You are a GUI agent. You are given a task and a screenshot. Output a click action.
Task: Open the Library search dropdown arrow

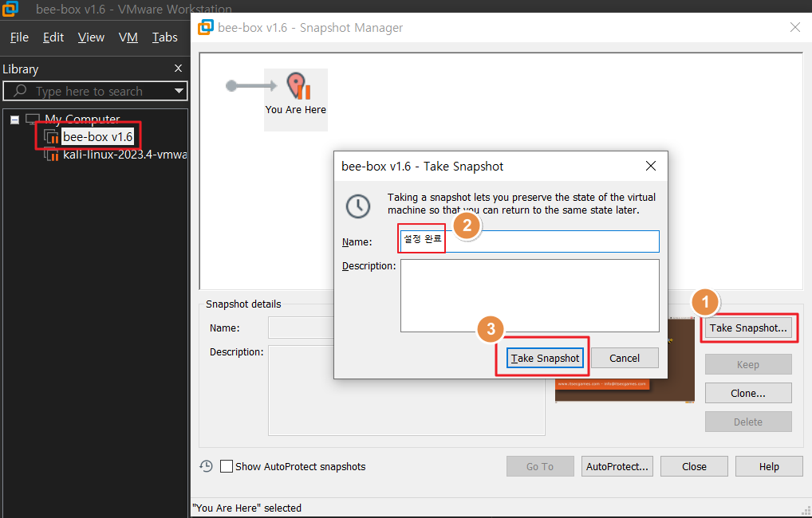pos(179,91)
